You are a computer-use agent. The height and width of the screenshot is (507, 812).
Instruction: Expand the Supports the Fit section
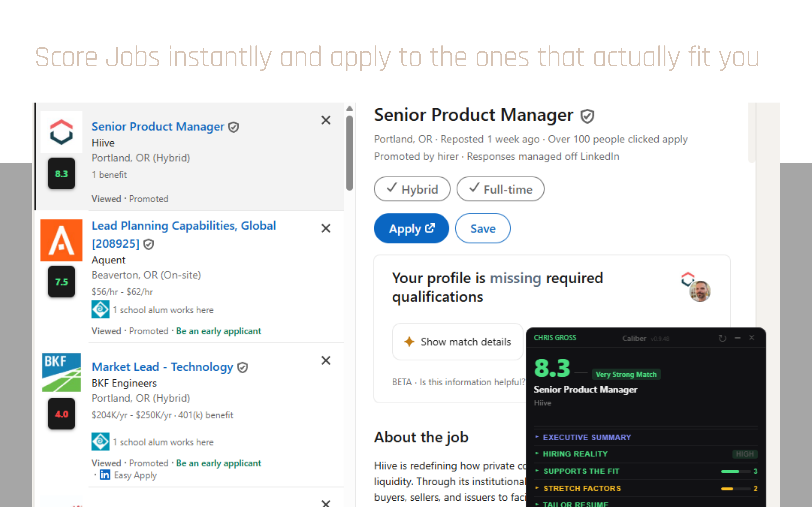pyautogui.click(x=581, y=471)
